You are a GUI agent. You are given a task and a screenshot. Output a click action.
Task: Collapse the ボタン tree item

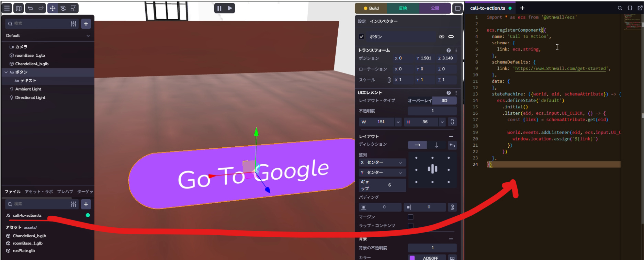click(x=6, y=72)
